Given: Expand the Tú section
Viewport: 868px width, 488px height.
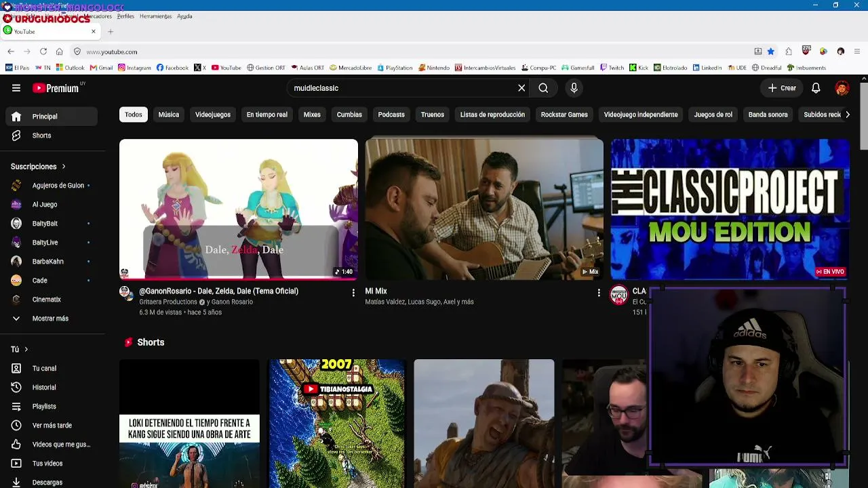Looking at the screenshot, I should (x=20, y=350).
